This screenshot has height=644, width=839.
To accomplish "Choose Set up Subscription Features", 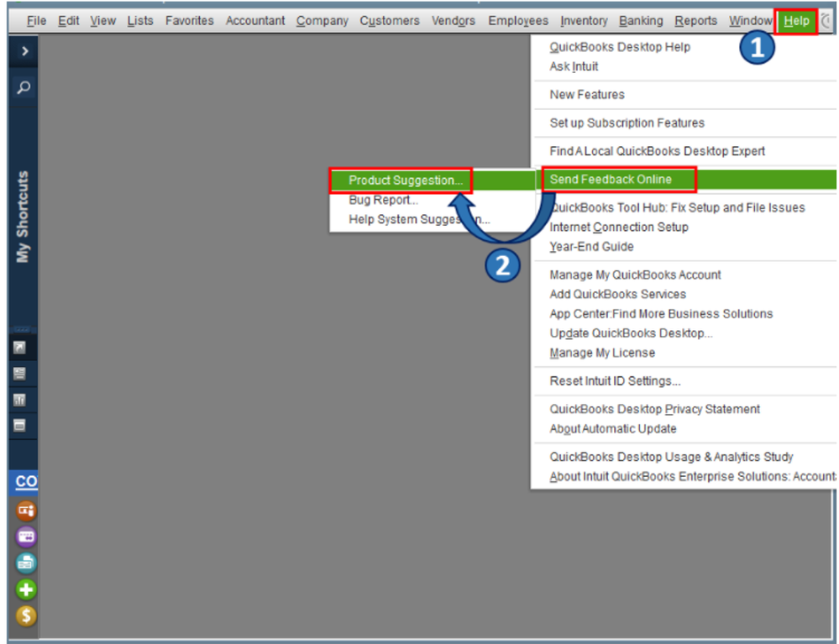I will pos(627,123).
